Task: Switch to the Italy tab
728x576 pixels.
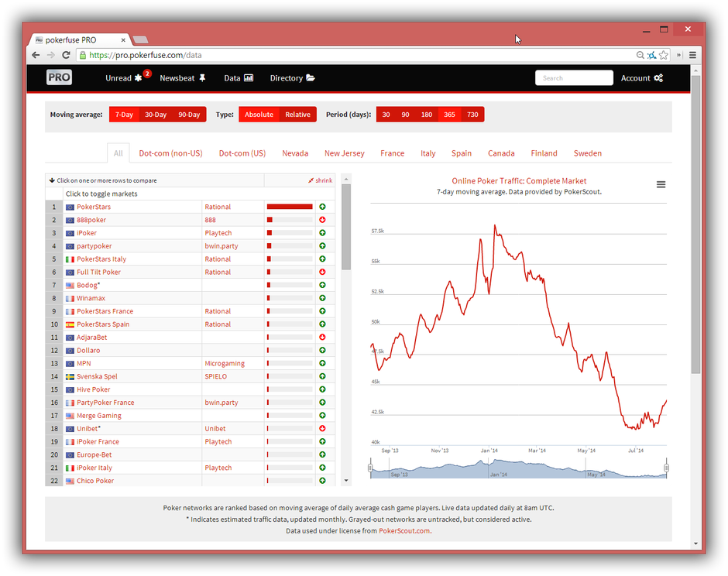Action: [428, 153]
